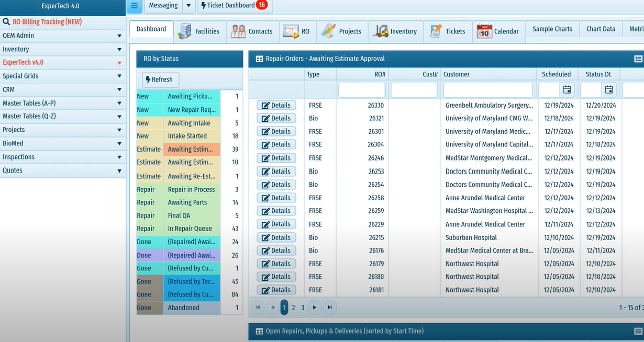Screen dimensions: 644x342
Task: Toggle the hamburger sidebar menu button
Action: tap(134, 6)
